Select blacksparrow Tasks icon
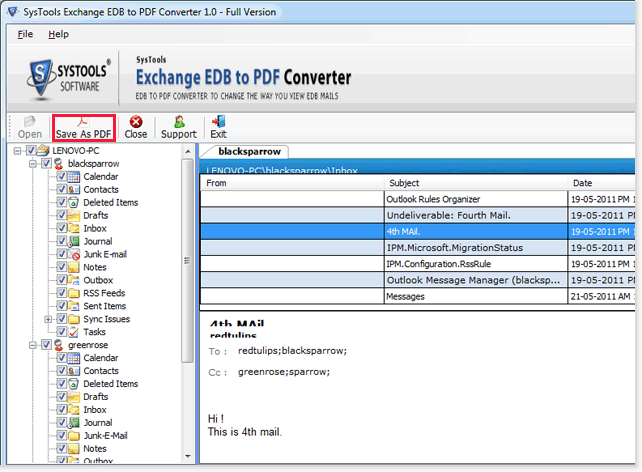 click(74, 332)
